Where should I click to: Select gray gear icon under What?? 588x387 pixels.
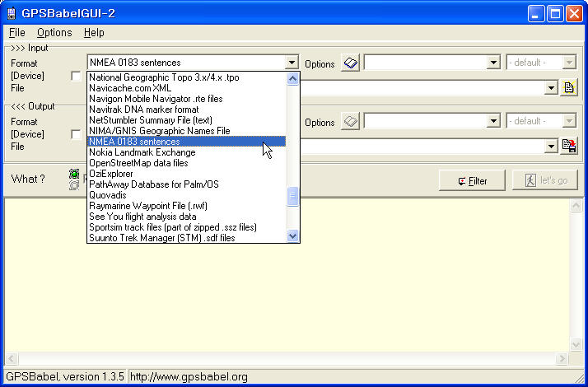click(x=74, y=185)
